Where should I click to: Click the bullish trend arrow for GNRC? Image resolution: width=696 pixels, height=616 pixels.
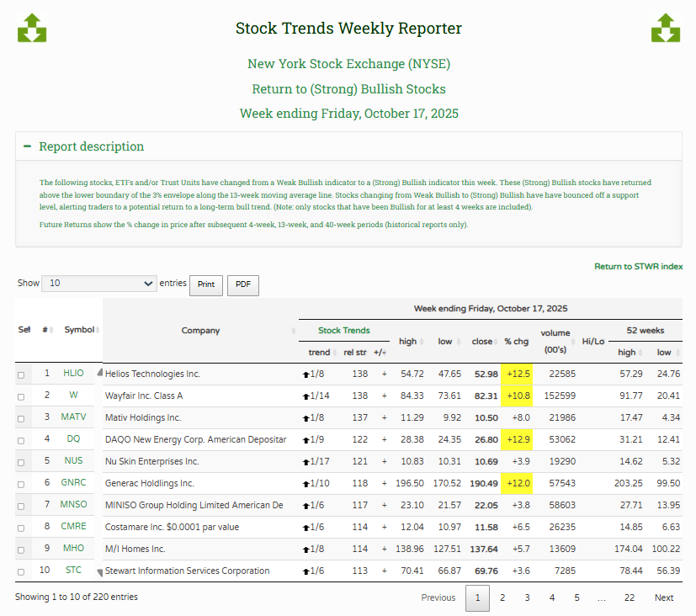pos(305,483)
